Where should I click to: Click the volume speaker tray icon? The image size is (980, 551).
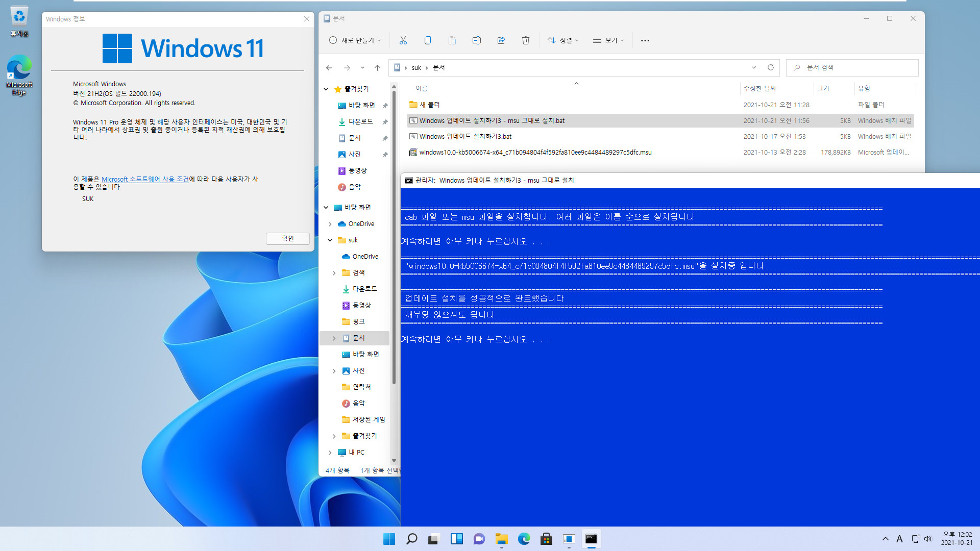(928, 539)
